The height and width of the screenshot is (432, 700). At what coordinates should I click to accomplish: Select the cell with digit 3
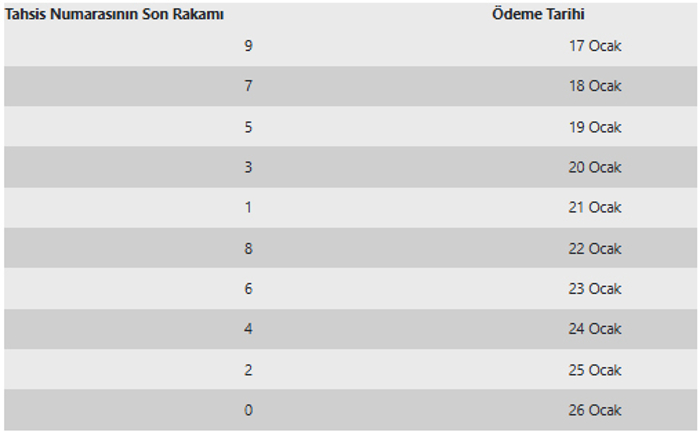coord(248,167)
